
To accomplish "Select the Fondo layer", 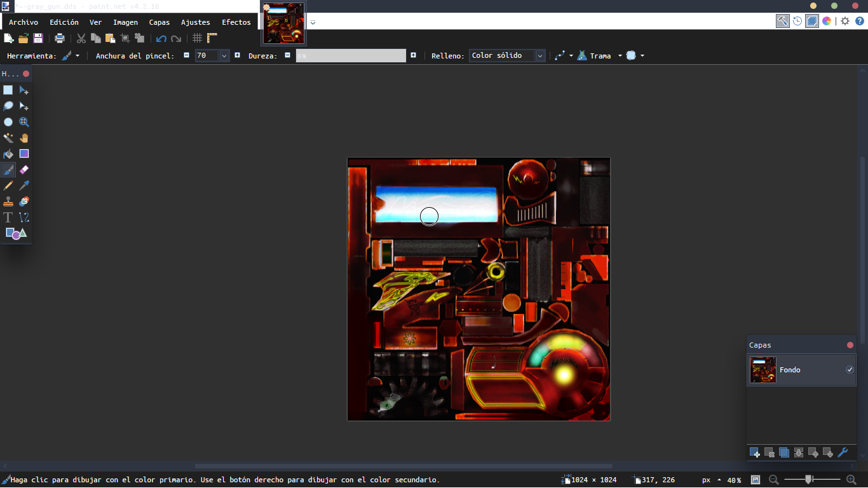I will click(x=802, y=370).
